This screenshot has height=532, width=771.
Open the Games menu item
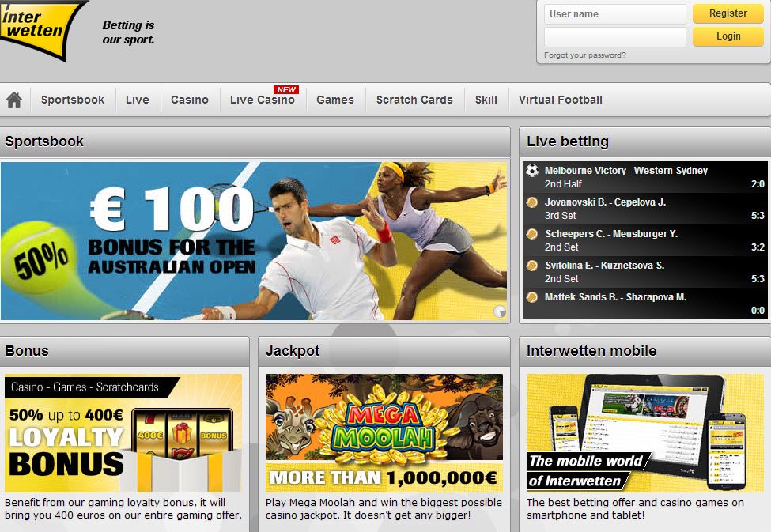coord(335,100)
